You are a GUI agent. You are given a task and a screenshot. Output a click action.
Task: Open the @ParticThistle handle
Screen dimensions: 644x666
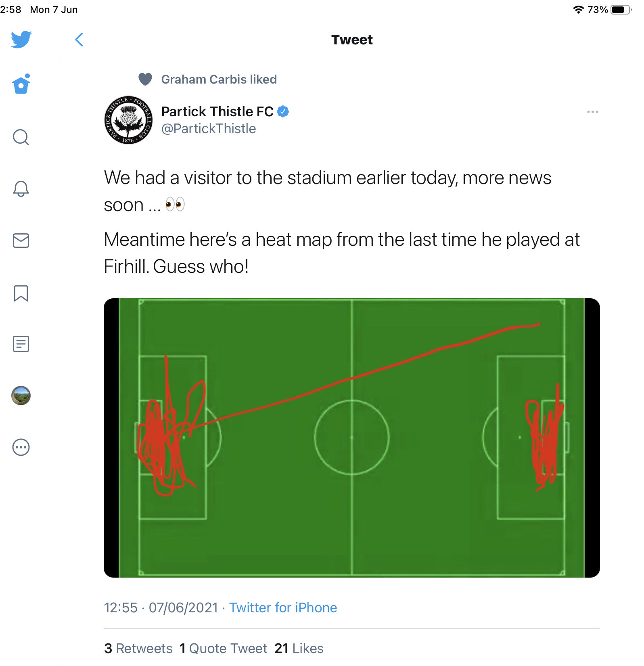[209, 129]
